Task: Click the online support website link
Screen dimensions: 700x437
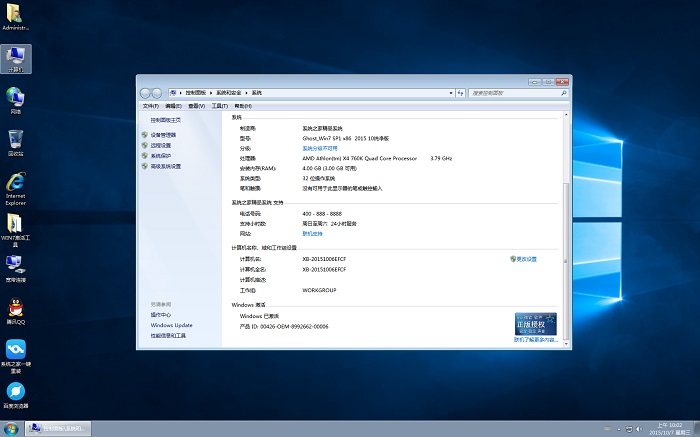Action: 312,233
